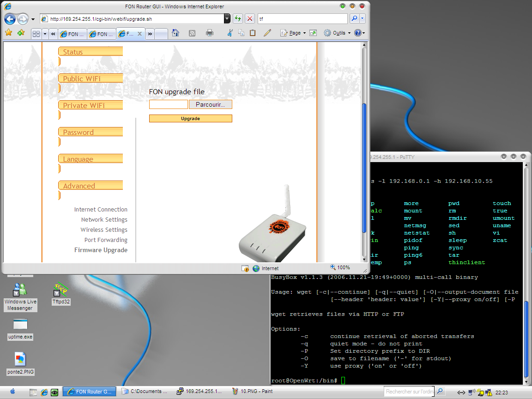The height and width of the screenshot is (399, 532).
Task: Switch to 10.PNG - Paint taskbar button
Action: [253, 391]
